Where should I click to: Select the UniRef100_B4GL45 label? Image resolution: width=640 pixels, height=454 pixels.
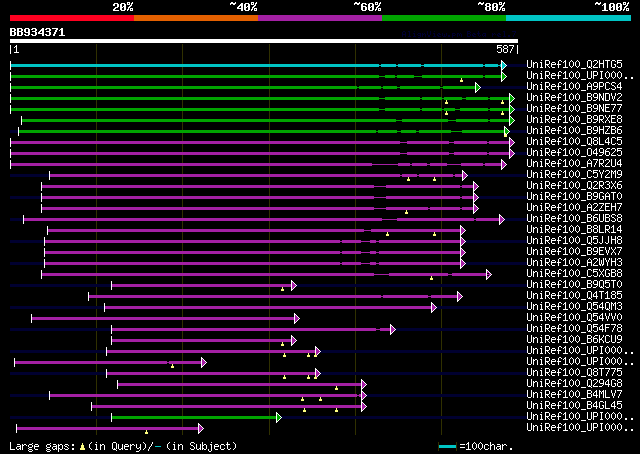(x=574, y=406)
